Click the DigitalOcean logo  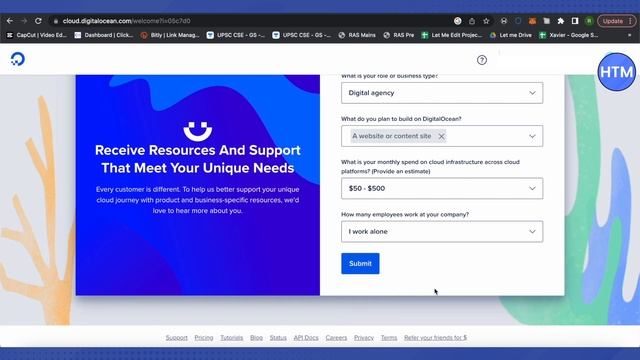click(18, 59)
